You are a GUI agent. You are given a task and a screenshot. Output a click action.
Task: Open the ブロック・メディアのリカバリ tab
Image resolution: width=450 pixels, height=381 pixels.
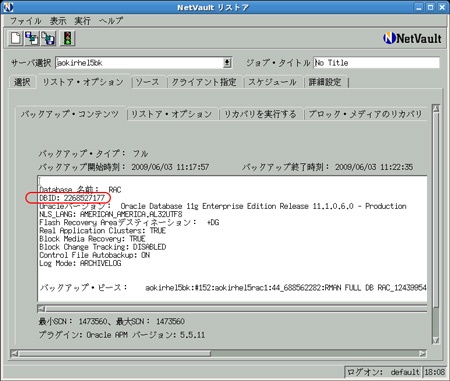(x=365, y=114)
